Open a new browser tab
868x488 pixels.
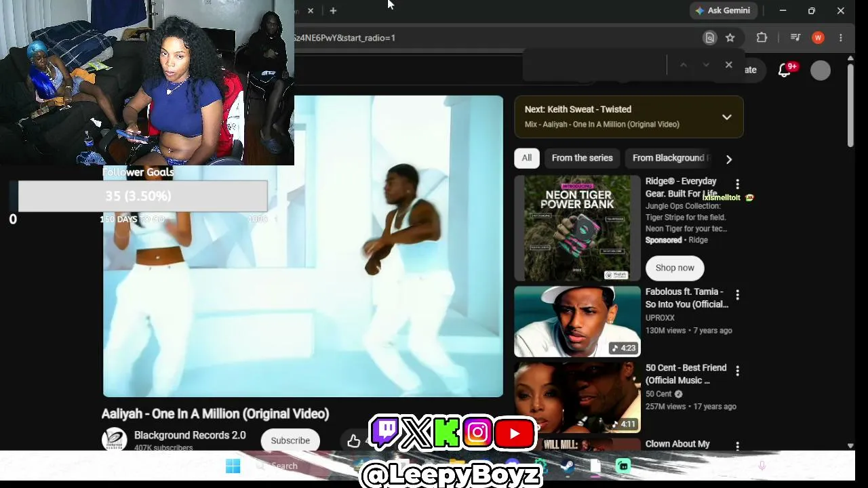(x=333, y=11)
